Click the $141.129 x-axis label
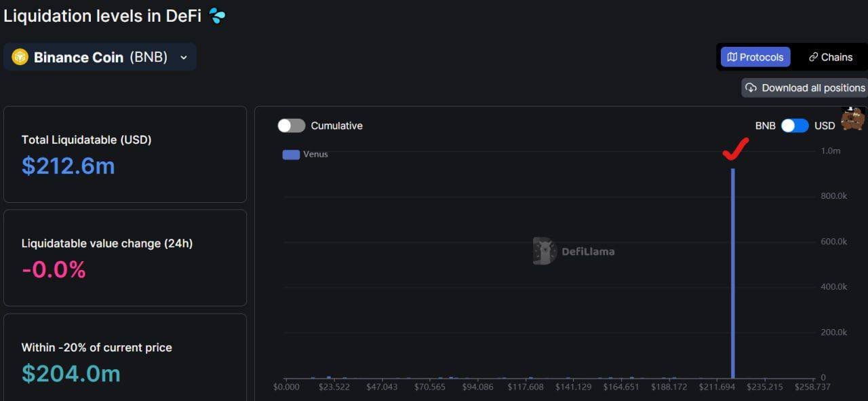The image size is (868, 401). (574, 387)
